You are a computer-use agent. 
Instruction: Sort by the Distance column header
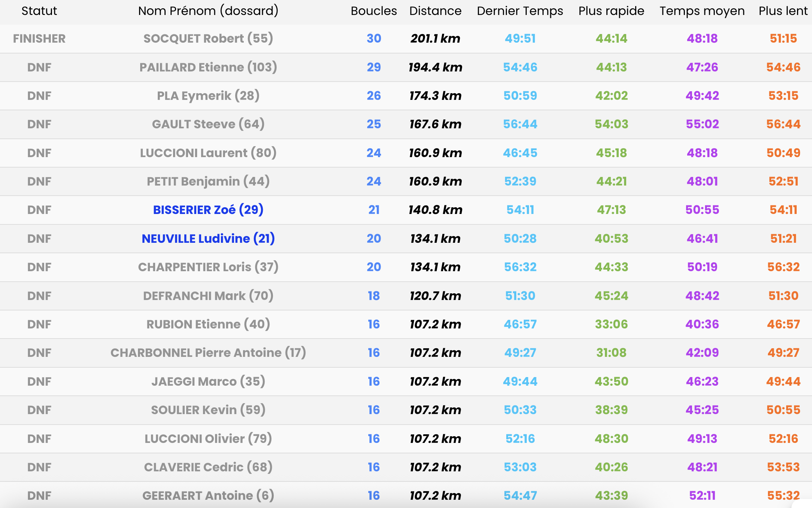(x=435, y=11)
